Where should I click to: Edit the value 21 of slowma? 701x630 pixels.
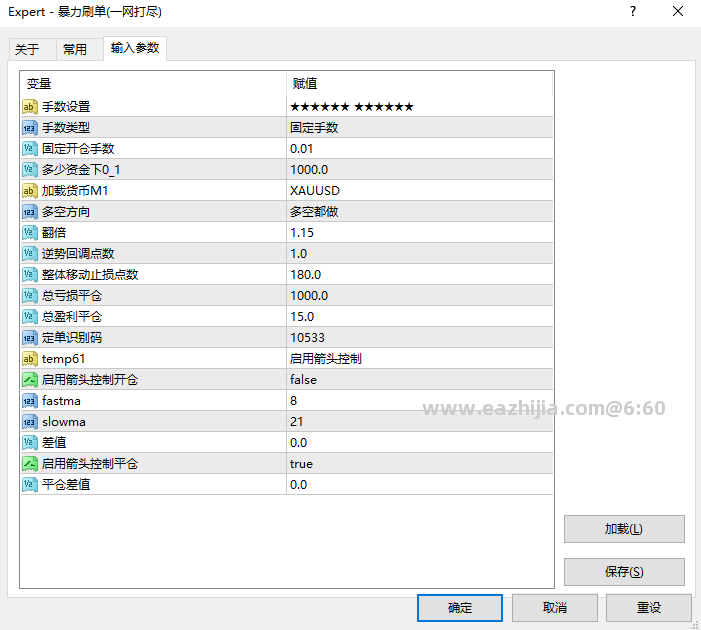(419, 422)
